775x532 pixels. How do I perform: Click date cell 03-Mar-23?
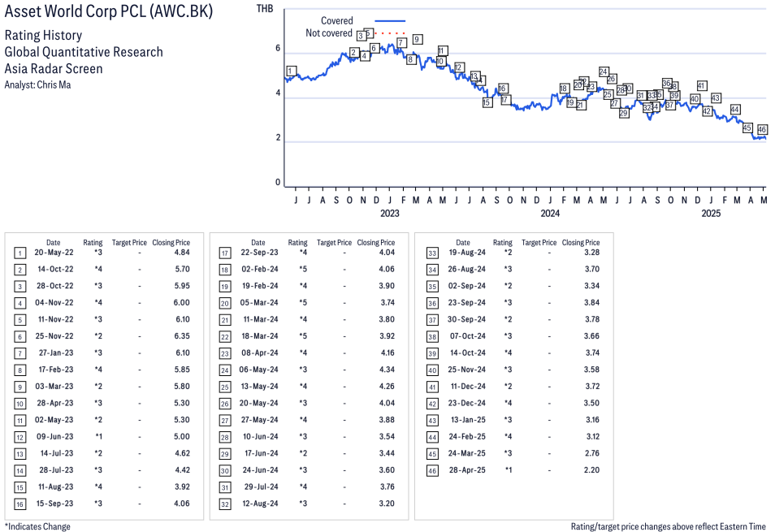coord(54,387)
